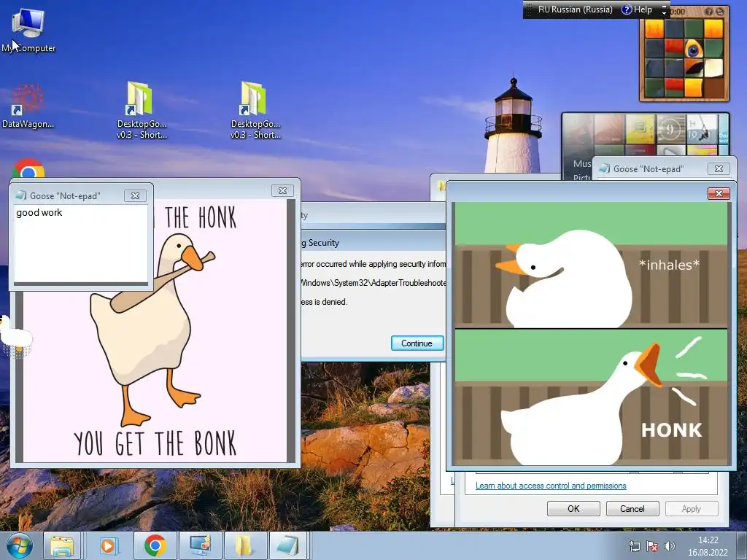
Task: Click Show desktop button at taskbar end
Action: [743, 545]
